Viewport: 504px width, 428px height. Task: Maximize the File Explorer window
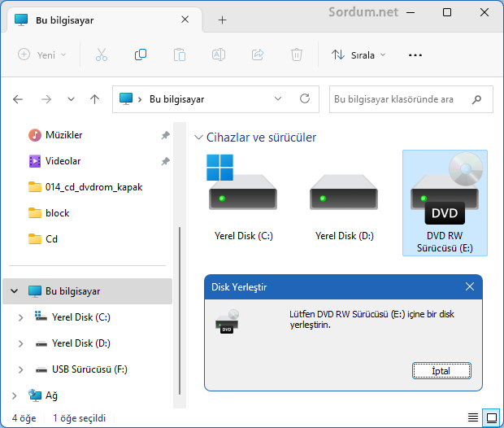[447, 12]
